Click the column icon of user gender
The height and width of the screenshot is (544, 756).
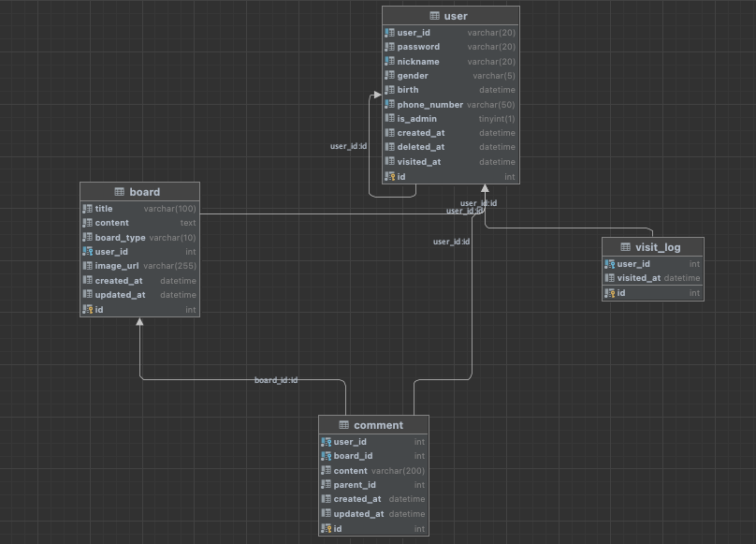(389, 75)
